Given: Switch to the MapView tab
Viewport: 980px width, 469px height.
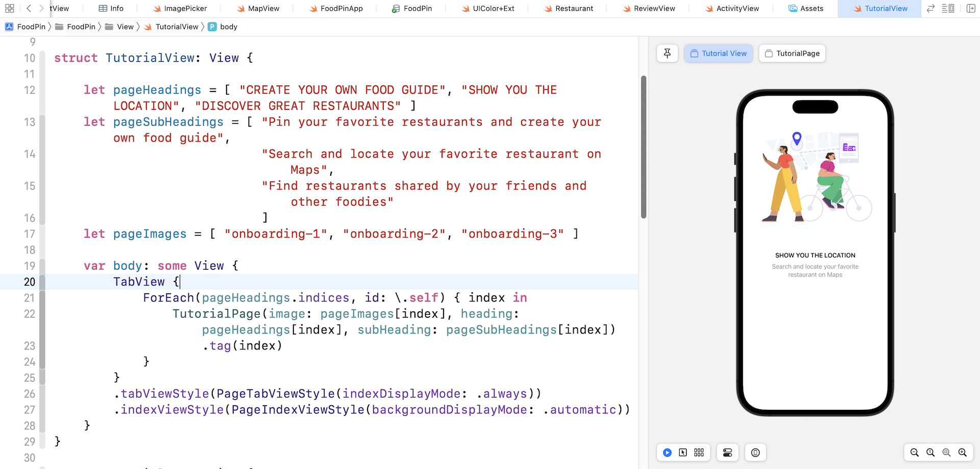Looking at the screenshot, I should 258,8.
